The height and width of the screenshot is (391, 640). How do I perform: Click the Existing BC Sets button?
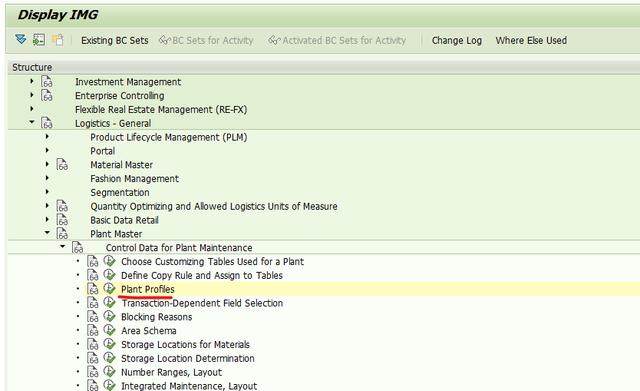[x=115, y=40]
